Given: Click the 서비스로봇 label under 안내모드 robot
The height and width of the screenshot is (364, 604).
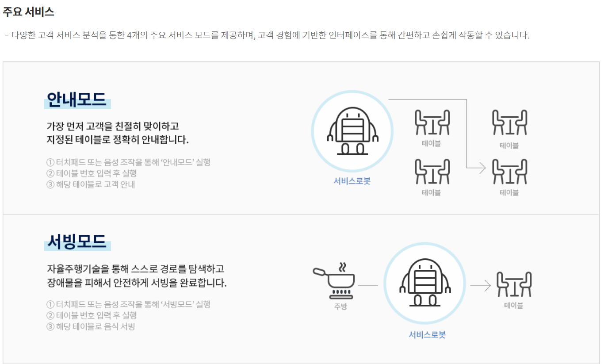Looking at the screenshot, I should (352, 181).
